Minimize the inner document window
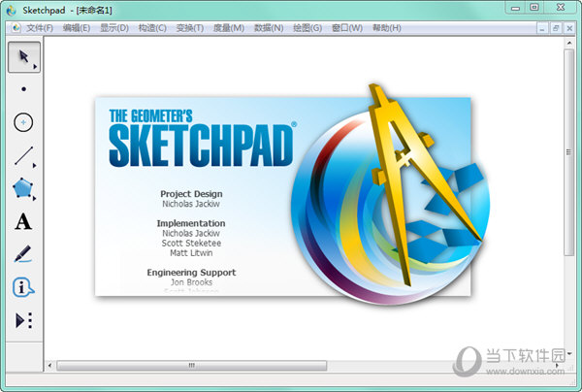 click(542, 28)
